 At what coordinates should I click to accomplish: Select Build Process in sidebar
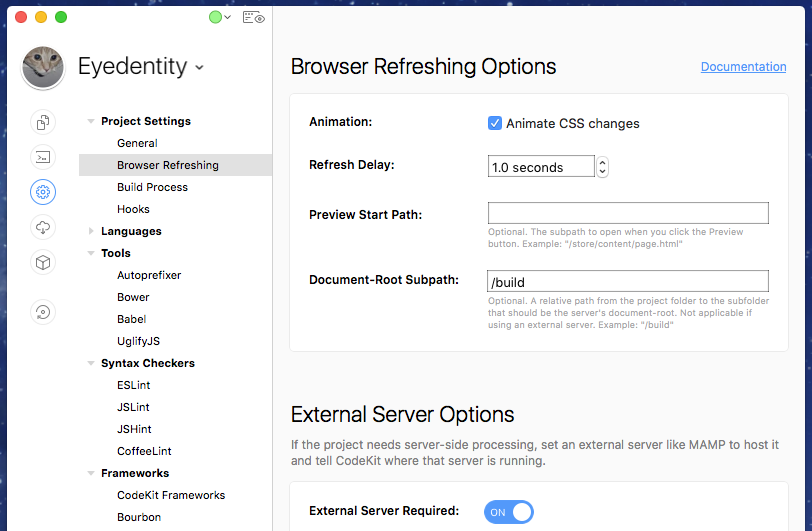[152, 187]
